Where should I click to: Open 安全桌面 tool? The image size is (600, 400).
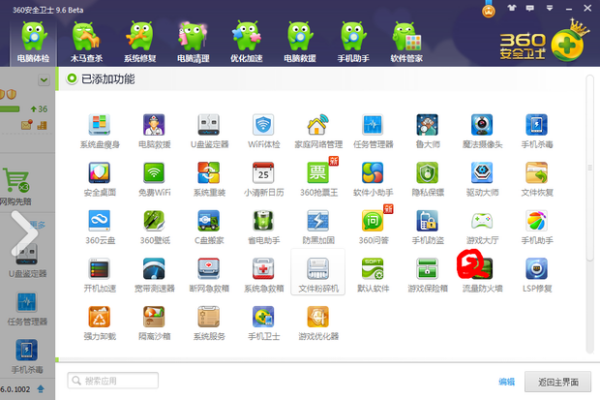pos(99,179)
